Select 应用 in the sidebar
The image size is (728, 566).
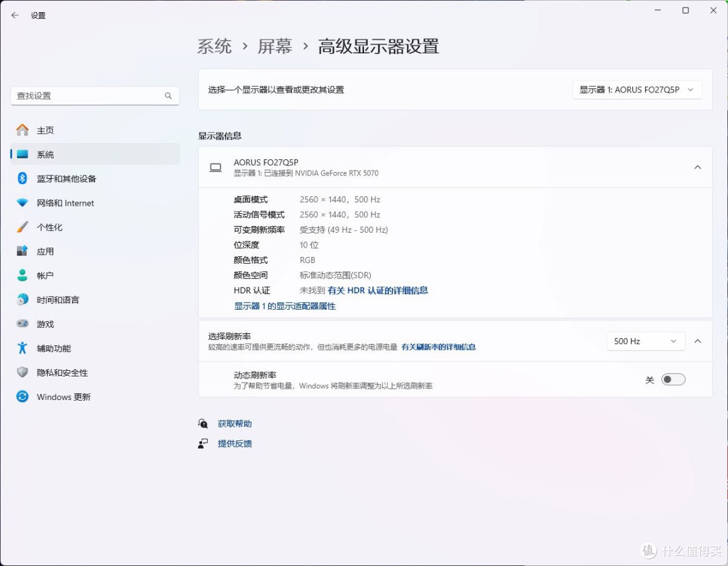tap(95, 252)
